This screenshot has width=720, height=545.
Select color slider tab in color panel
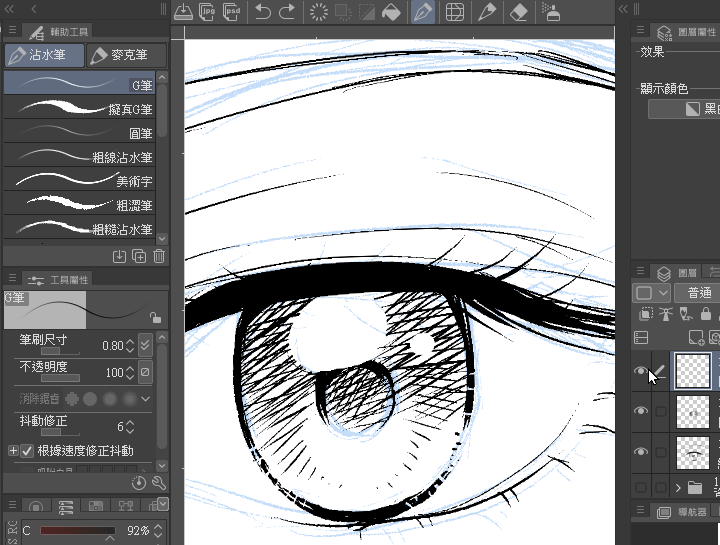pos(66,506)
